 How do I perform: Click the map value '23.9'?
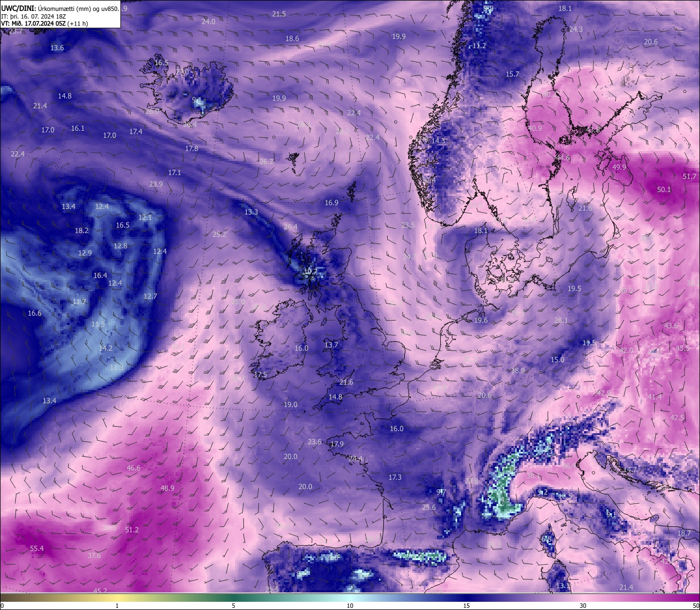156,184
